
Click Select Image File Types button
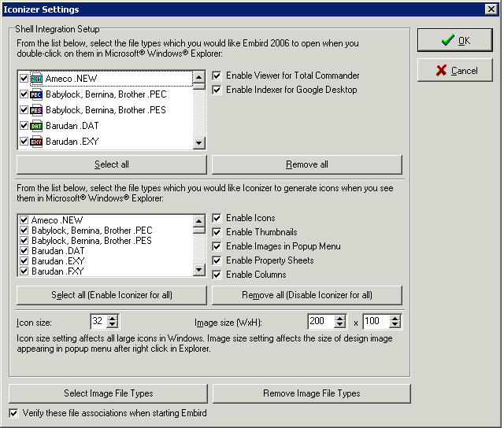(109, 393)
